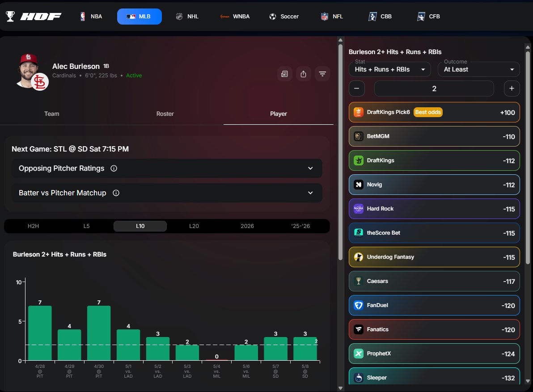Image resolution: width=533 pixels, height=392 pixels.
Task: Click the line value field showing 2
Action: pos(434,89)
